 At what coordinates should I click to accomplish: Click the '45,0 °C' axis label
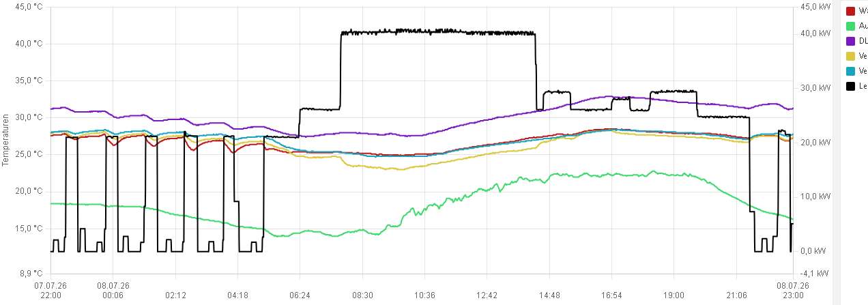[29, 7]
